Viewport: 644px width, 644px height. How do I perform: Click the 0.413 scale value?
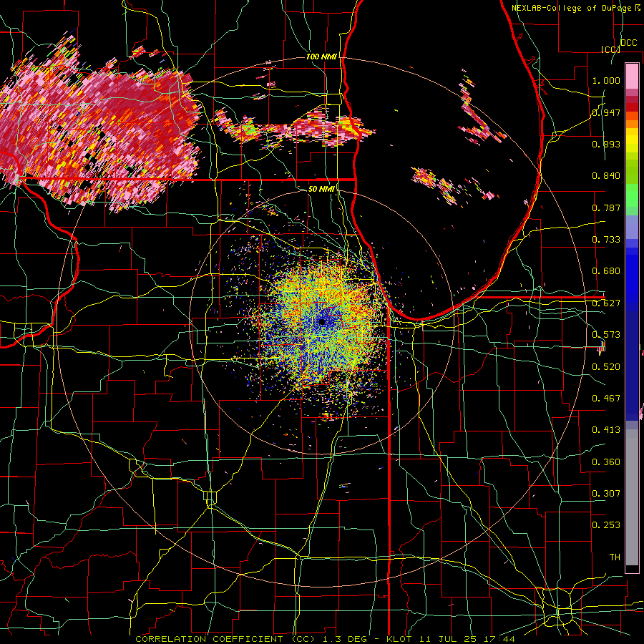[606, 430]
